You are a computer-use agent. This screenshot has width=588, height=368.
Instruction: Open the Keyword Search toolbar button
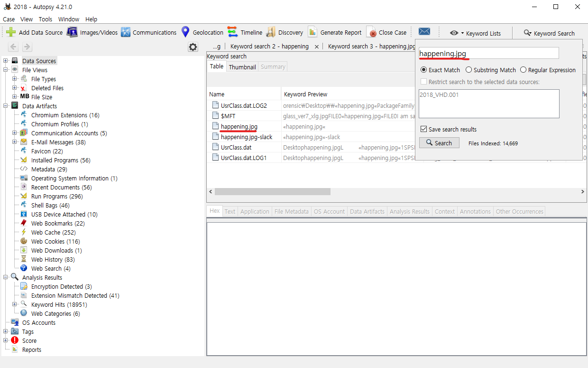coord(549,33)
